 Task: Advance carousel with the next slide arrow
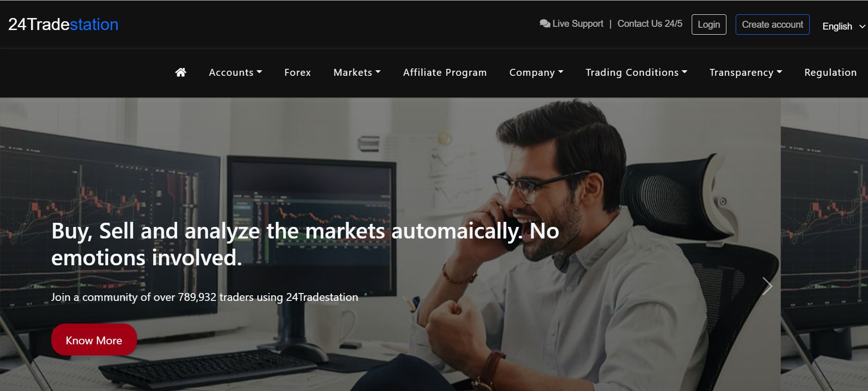click(767, 286)
